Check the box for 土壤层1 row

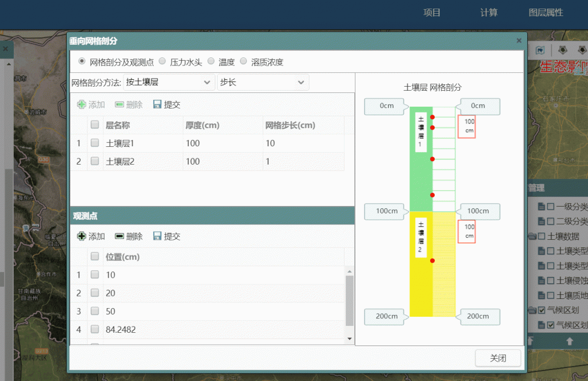tap(95, 143)
